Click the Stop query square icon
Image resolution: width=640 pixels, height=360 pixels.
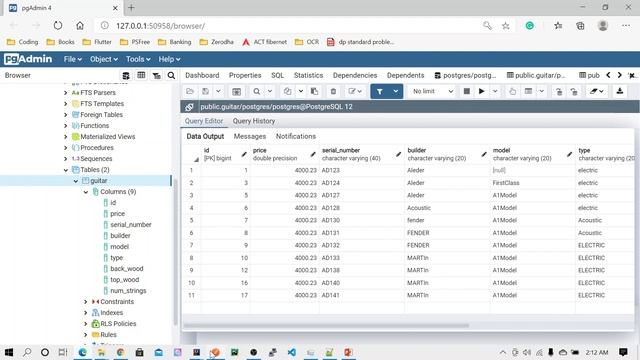tap(467, 91)
